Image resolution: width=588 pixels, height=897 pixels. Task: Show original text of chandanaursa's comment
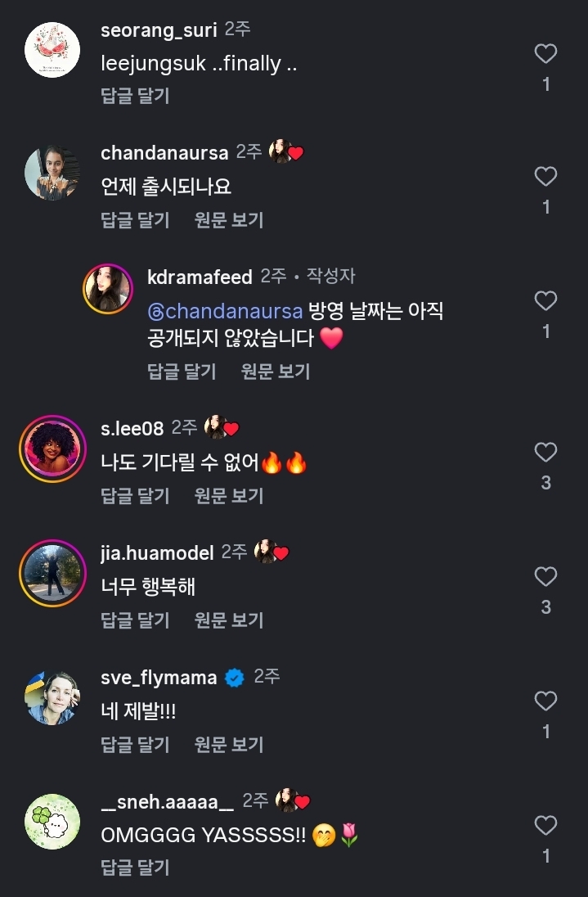229,219
